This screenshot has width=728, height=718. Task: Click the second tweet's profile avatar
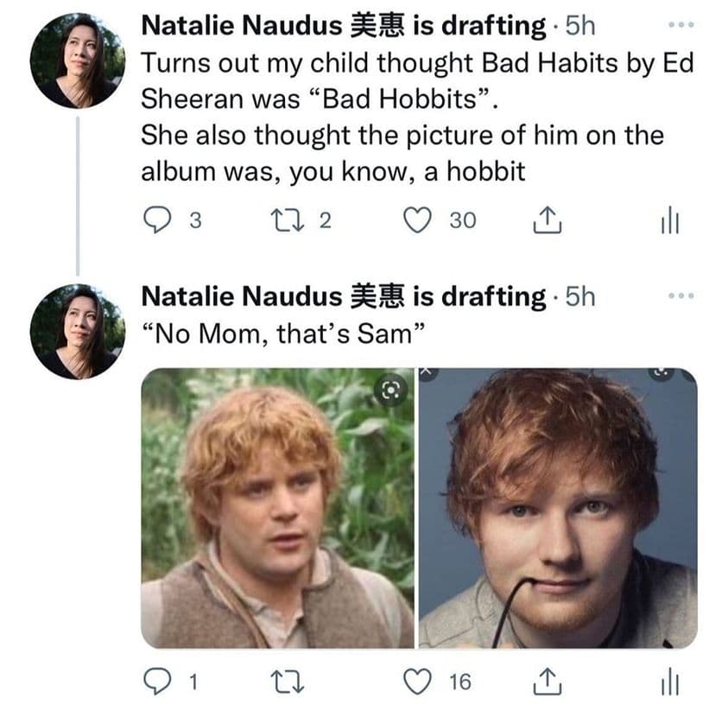(78, 332)
